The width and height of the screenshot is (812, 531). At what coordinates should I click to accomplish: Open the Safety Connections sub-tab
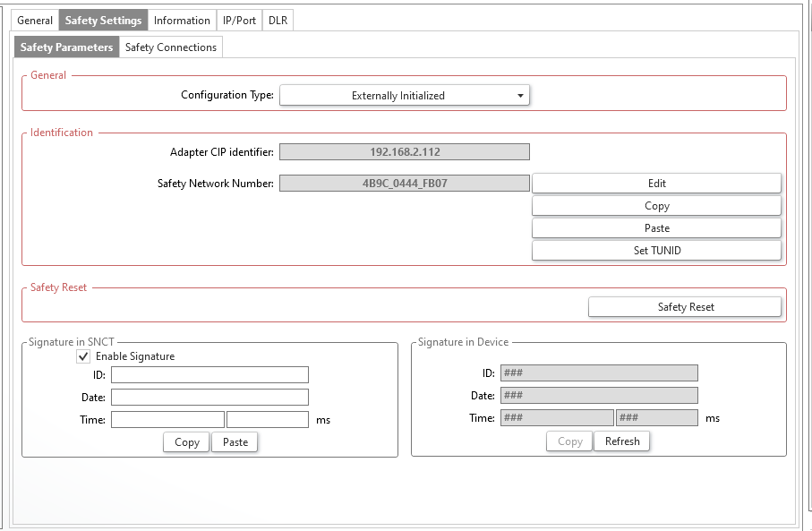coord(170,47)
